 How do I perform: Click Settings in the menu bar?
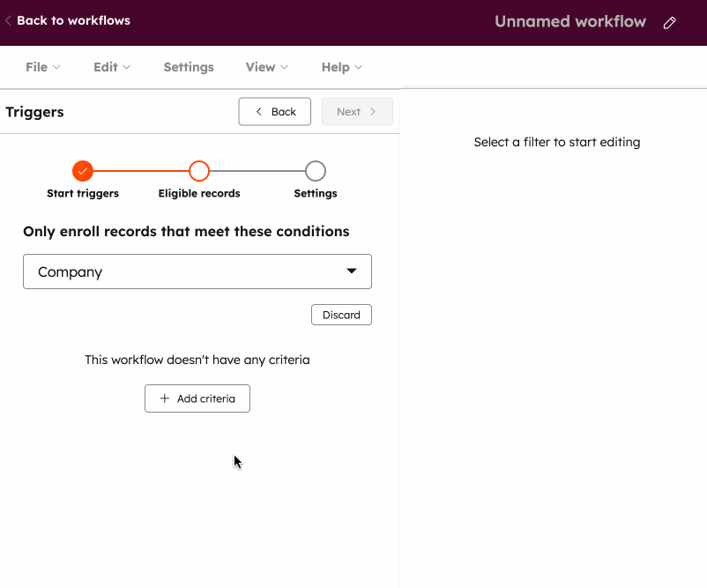point(189,67)
